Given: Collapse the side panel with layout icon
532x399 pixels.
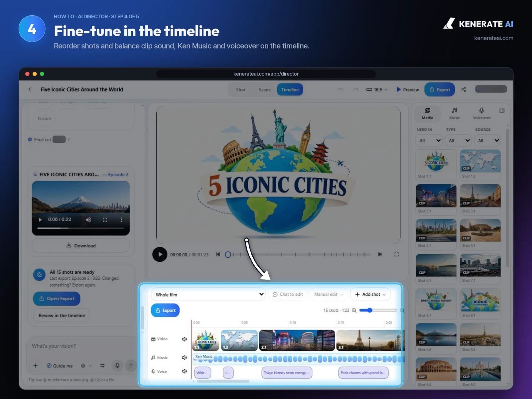Looking at the screenshot, I should [502, 110].
